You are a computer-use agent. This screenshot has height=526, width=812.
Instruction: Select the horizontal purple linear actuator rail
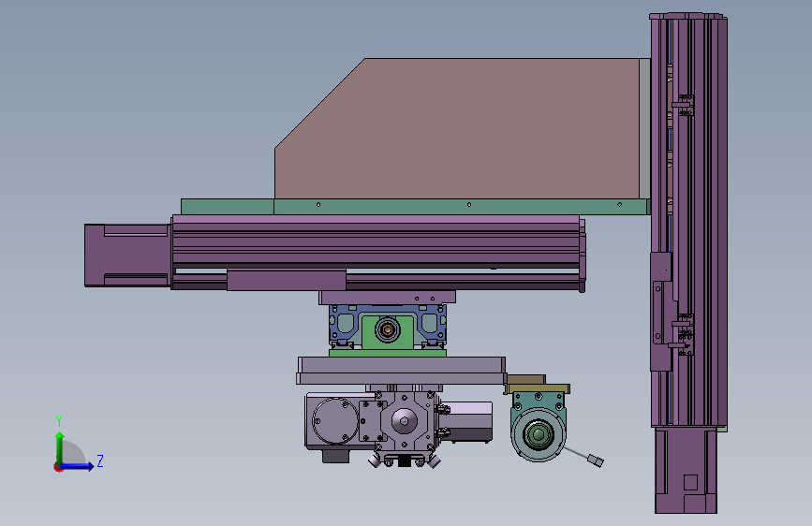pyautogui.click(x=378, y=252)
